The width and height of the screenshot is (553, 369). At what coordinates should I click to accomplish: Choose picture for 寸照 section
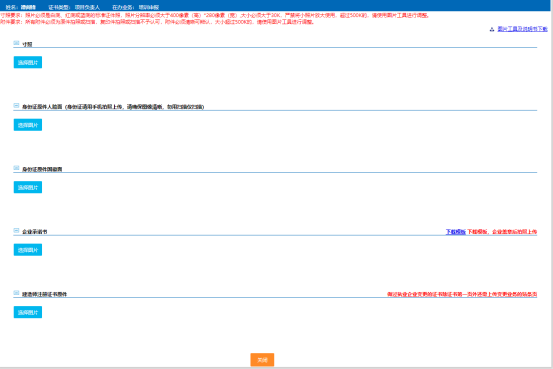28,62
